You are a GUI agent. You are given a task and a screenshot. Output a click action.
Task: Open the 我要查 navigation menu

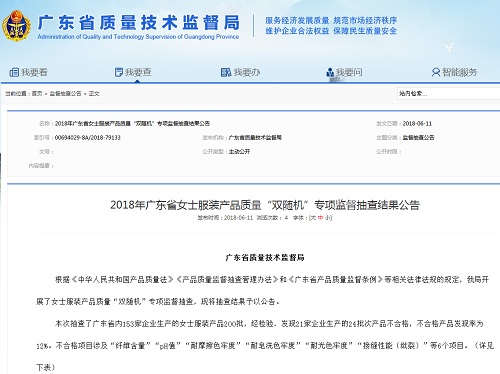pos(133,72)
